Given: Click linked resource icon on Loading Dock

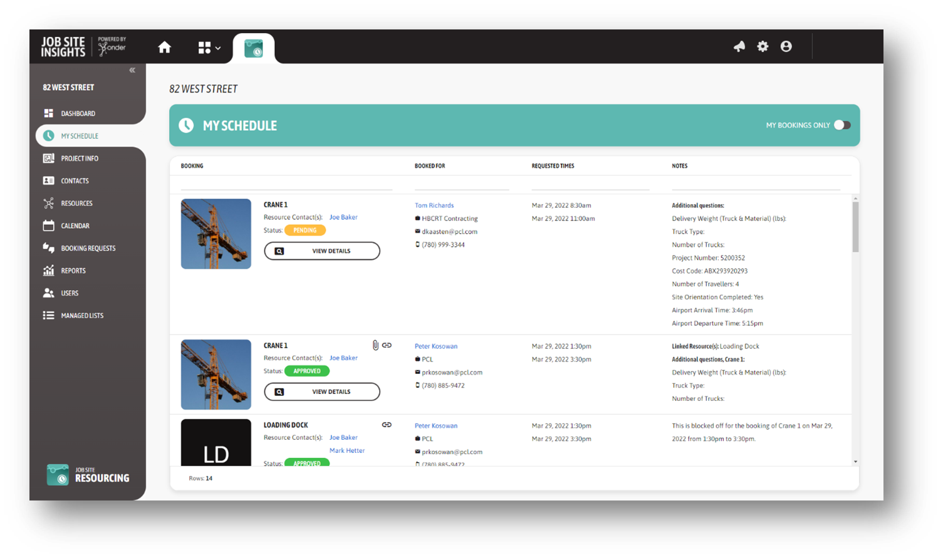Looking at the screenshot, I should [x=387, y=425].
